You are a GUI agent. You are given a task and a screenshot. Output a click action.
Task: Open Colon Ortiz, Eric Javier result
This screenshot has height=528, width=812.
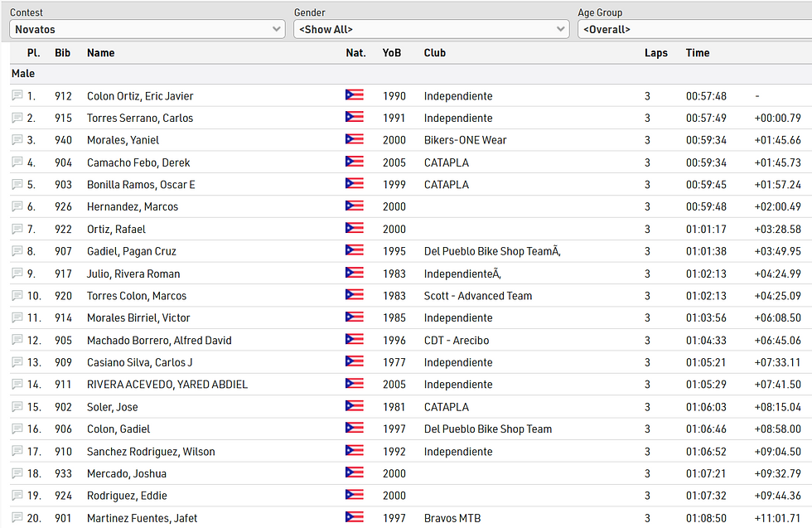[140, 96]
